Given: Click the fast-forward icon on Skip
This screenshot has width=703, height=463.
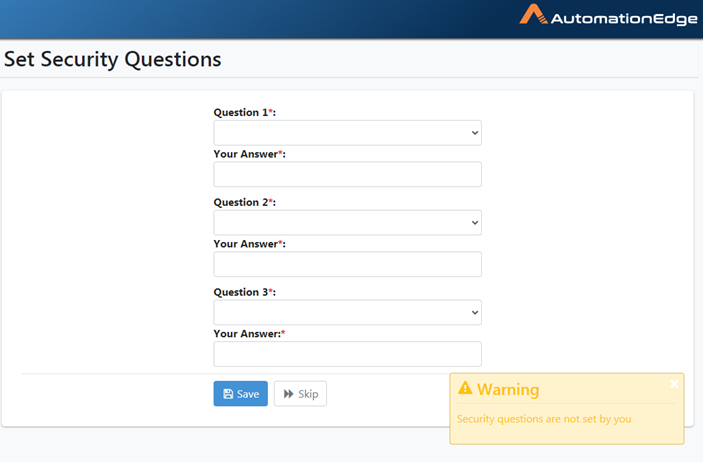Looking at the screenshot, I should pyautogui.click(x=289, y=394).
